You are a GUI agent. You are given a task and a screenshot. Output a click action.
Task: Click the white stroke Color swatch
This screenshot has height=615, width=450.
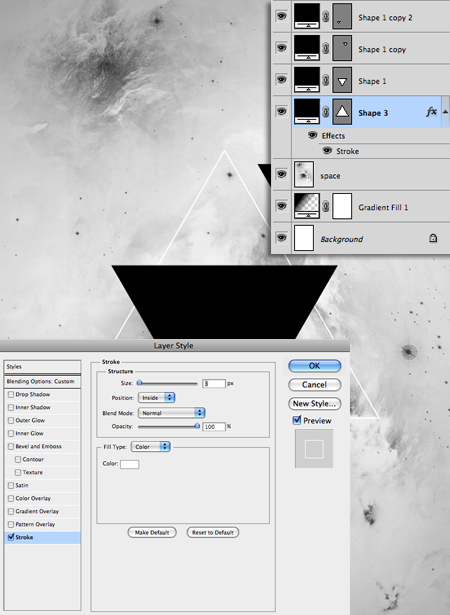(x=129, y=464)
